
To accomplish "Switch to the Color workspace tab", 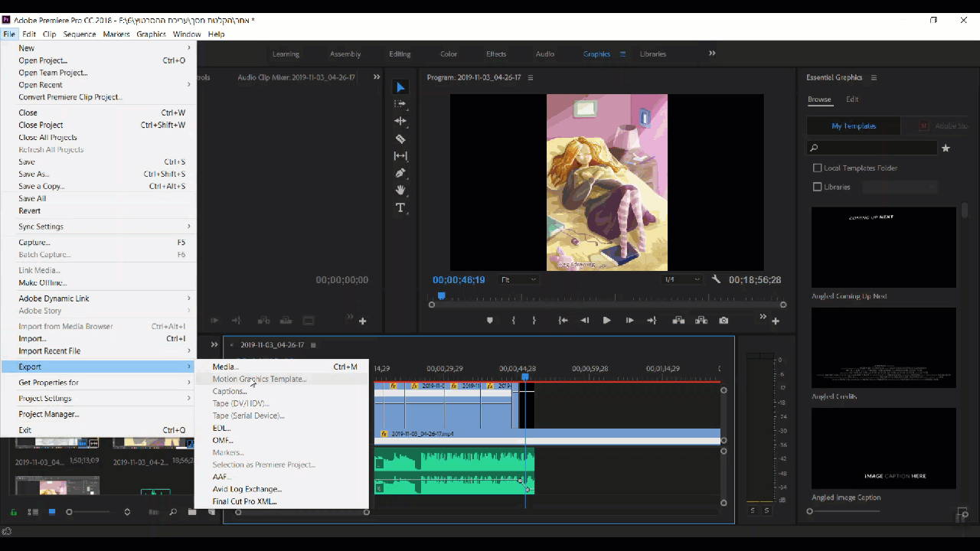I will point(449,54).
